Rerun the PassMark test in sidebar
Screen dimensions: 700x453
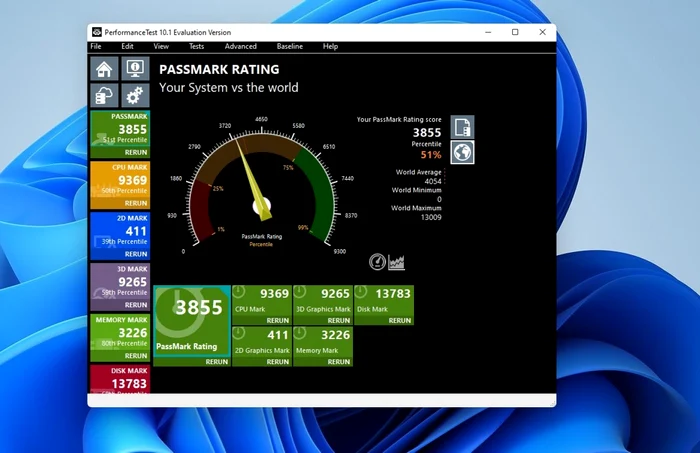click(x=136, y=153)
